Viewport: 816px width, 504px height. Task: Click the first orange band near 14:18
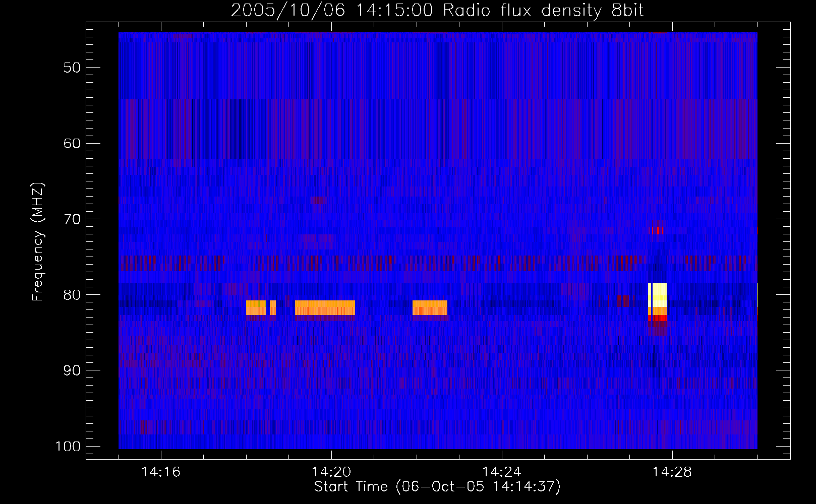click(256, 308)
